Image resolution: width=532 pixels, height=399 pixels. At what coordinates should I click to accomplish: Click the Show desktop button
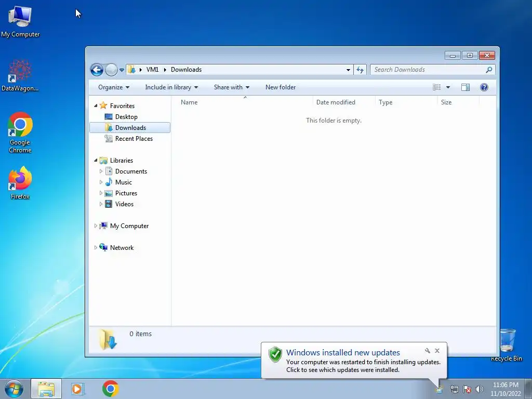pyautogui.click(x=528, y=389)
